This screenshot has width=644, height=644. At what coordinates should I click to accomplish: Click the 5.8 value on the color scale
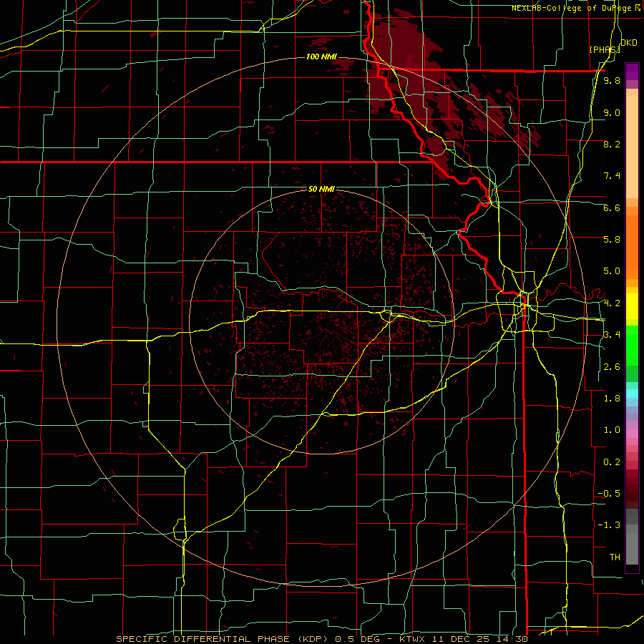tap(612, 240)
